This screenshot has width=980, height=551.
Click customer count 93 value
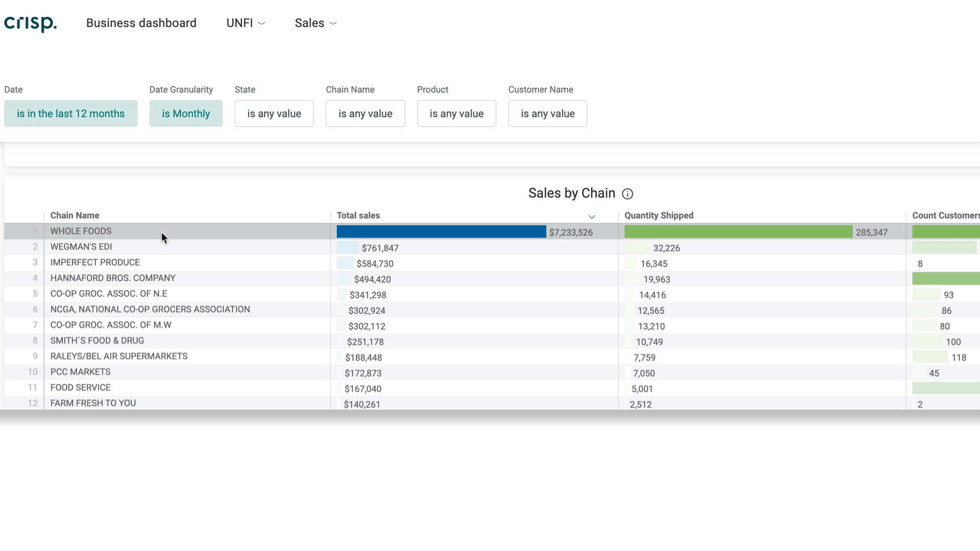tap(948, 295)
